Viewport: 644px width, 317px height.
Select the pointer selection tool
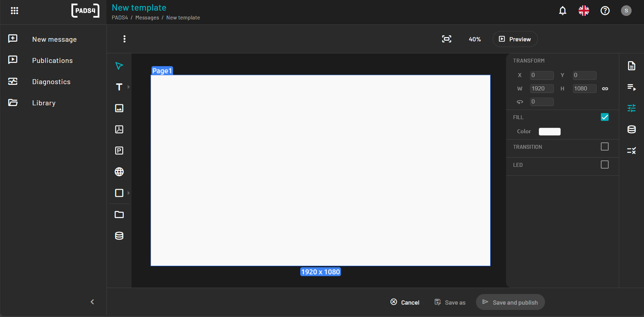click(x=119, y=66)
